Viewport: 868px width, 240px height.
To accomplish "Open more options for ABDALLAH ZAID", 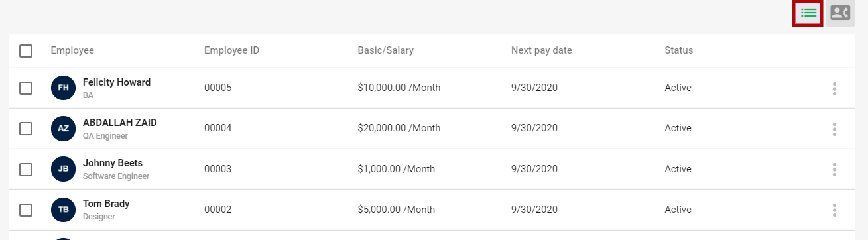I will click(x=834, y=129).
